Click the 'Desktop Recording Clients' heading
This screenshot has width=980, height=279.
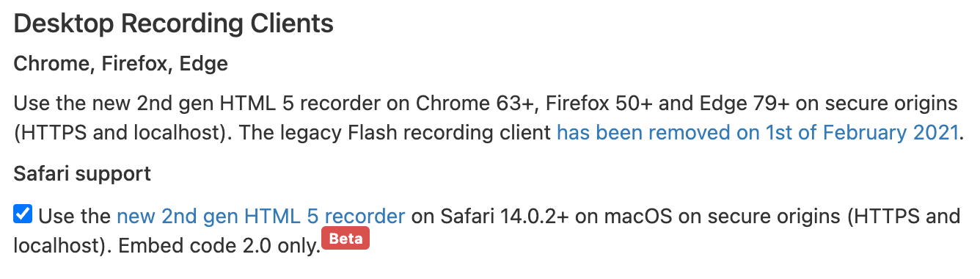pyautogui.click(x=174, y=24)
